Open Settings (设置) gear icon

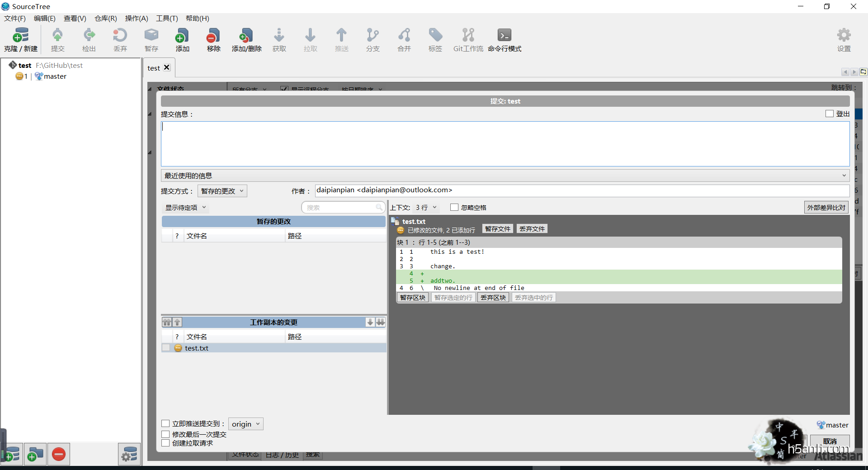pyautogui.click(x=844, y=40)
